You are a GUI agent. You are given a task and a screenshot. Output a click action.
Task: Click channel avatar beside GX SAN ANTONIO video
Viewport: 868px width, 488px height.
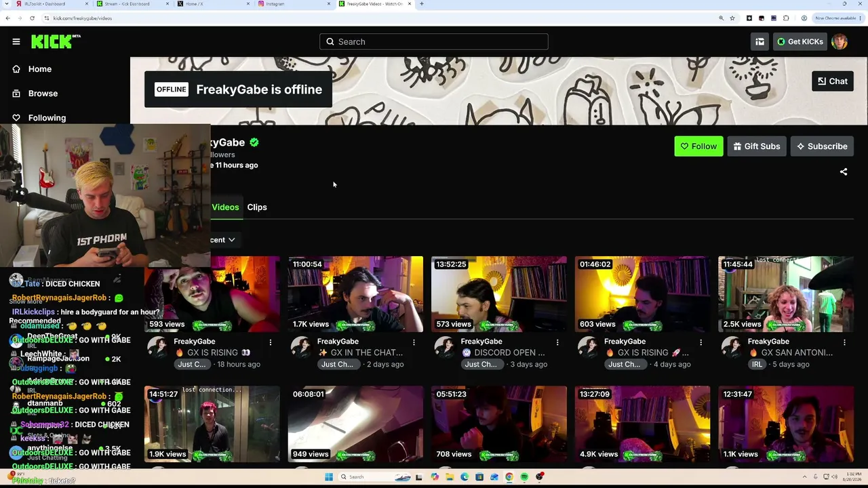click(x=731, y=347)
